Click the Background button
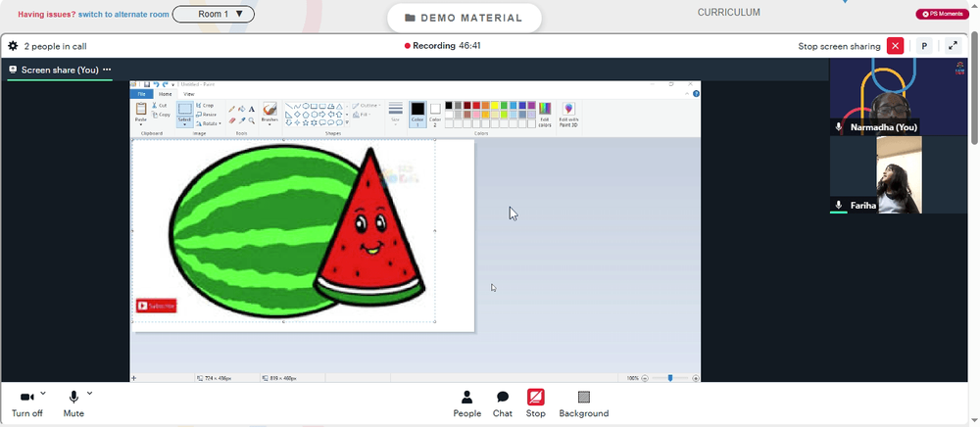980x427 pixels. (584, 403)
